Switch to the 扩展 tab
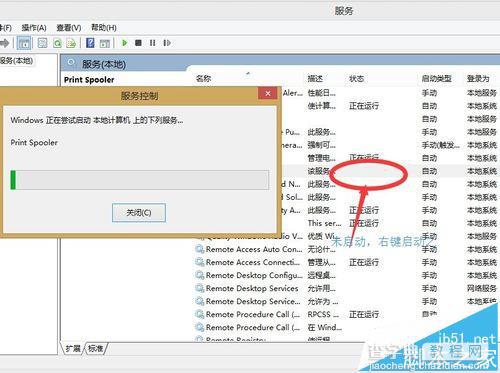500x373 pixels. pyautogui.click(x=73, y=349)
